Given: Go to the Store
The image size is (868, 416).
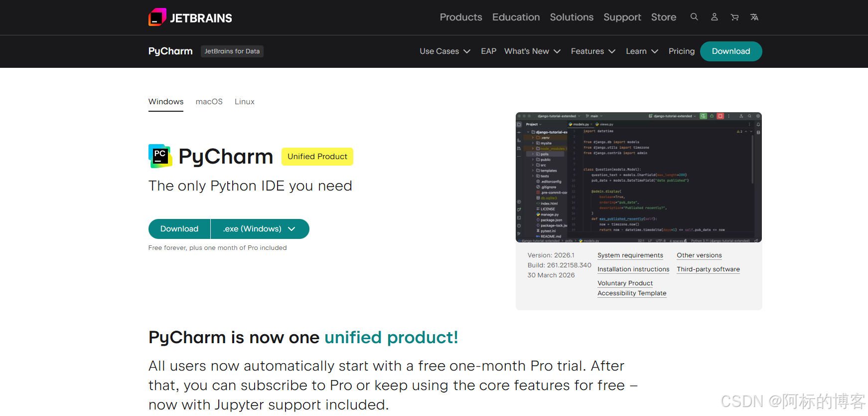Looking at the screenshot, I should 664,17.
